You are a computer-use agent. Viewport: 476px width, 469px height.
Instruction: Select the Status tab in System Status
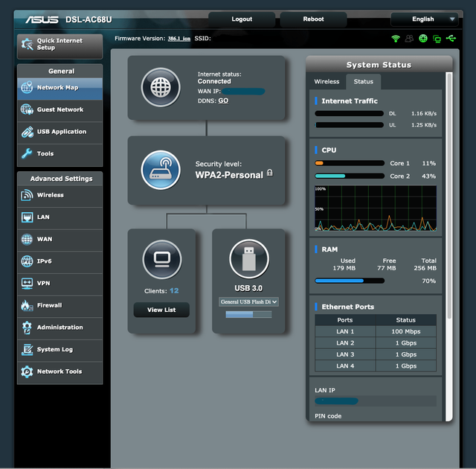point(364,81)
